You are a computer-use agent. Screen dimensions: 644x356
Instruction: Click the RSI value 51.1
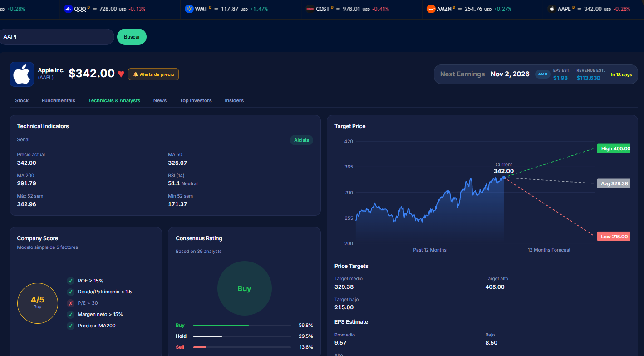(174, 183)
